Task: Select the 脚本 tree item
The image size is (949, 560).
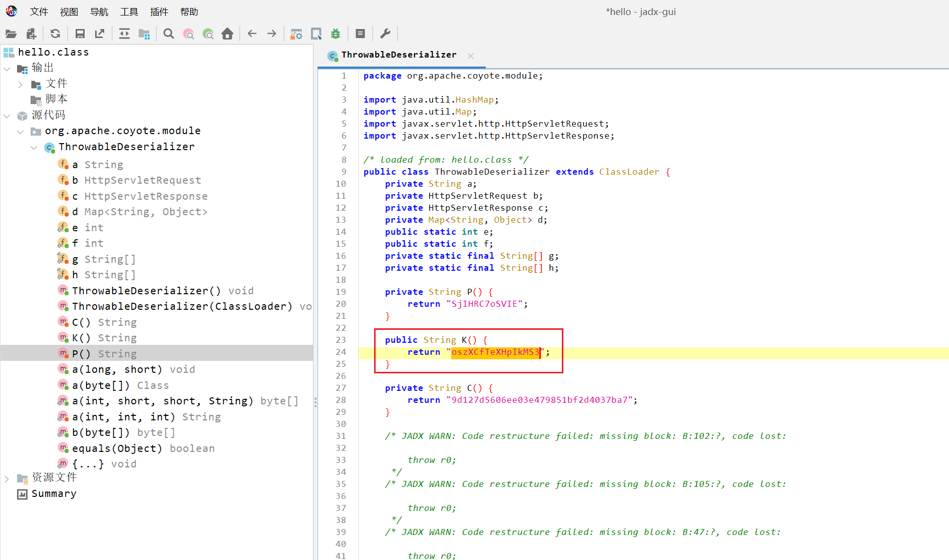Action: [x=56, y=99]
